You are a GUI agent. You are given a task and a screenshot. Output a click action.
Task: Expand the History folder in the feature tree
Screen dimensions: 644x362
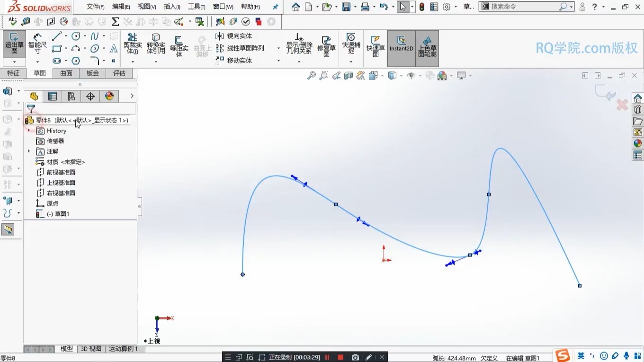point(29,131)
